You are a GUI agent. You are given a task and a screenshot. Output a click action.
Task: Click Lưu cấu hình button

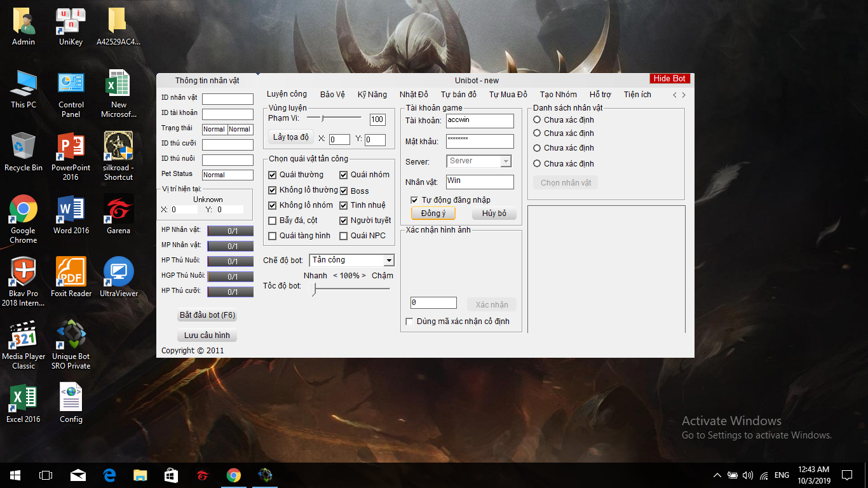pos(207,335)
